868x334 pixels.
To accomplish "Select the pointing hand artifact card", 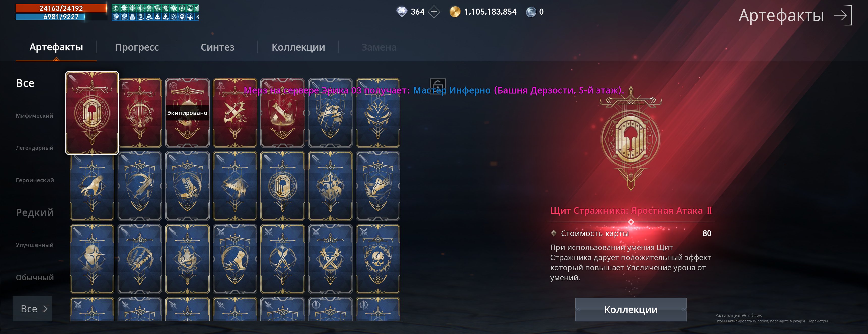I will pos(92,186).
